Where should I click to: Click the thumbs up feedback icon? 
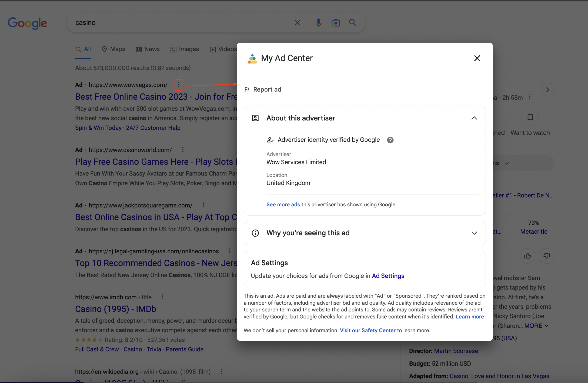click(x=527, y=256)
